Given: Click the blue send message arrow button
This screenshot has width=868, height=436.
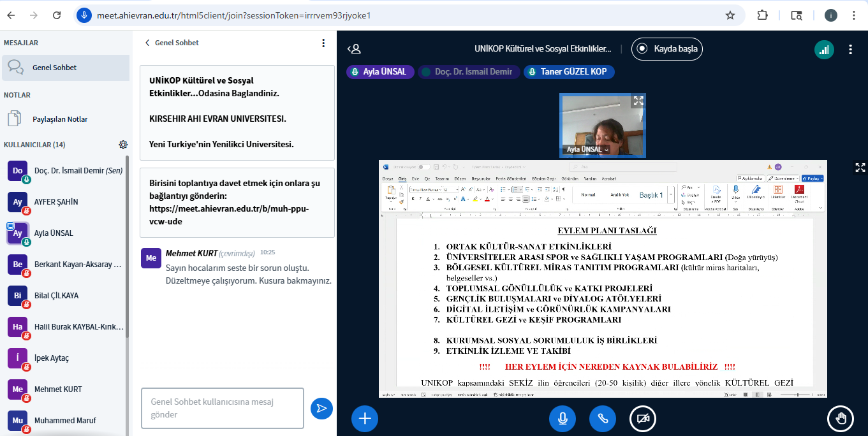Looking at the screenshot, I should point(321,409).
